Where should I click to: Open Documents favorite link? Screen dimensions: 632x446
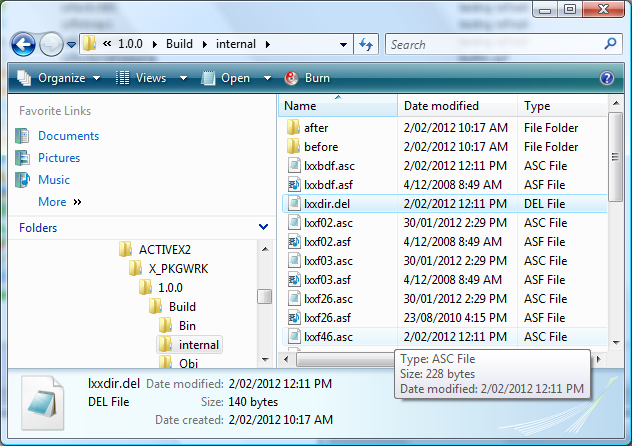[x=69, y=136]
